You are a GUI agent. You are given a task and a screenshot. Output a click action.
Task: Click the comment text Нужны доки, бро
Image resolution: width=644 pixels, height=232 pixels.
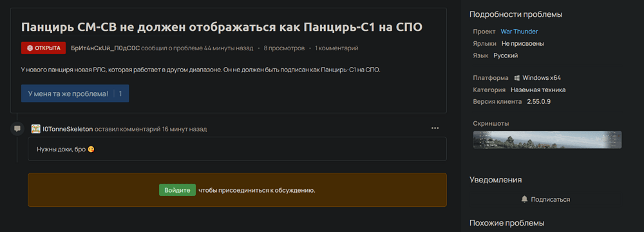coord(61,150)
